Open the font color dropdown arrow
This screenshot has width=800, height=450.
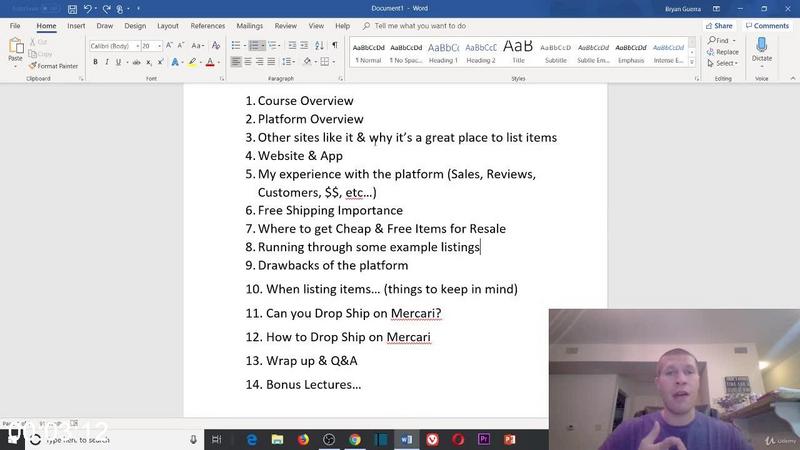219,62
